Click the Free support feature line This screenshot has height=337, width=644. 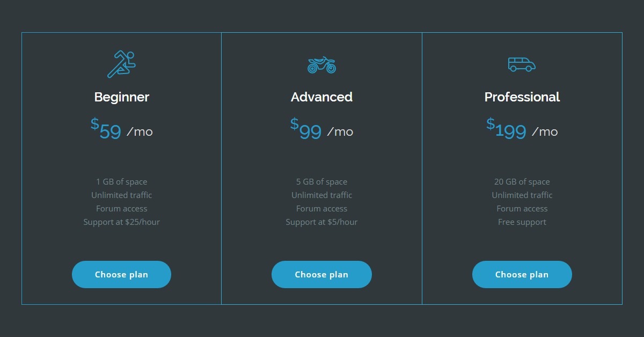click(522, 222)
